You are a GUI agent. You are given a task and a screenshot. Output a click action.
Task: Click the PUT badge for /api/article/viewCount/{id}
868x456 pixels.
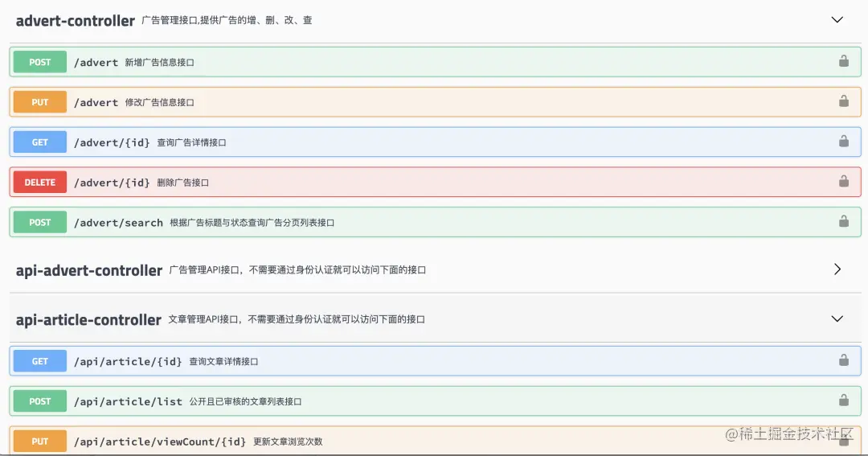click(40, 441)
